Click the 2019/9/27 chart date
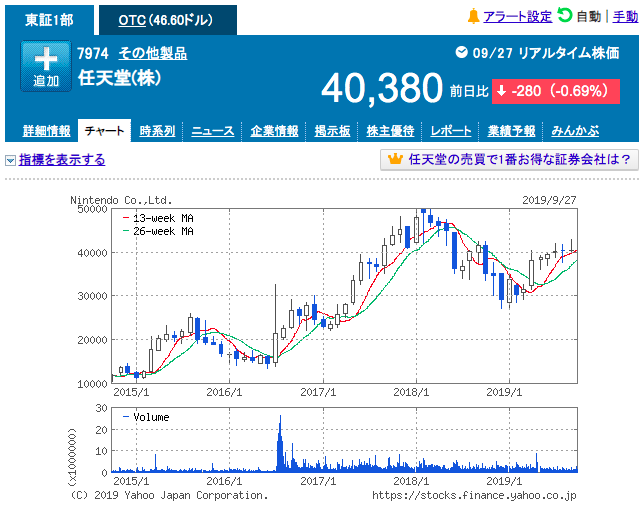 [549, 200]
